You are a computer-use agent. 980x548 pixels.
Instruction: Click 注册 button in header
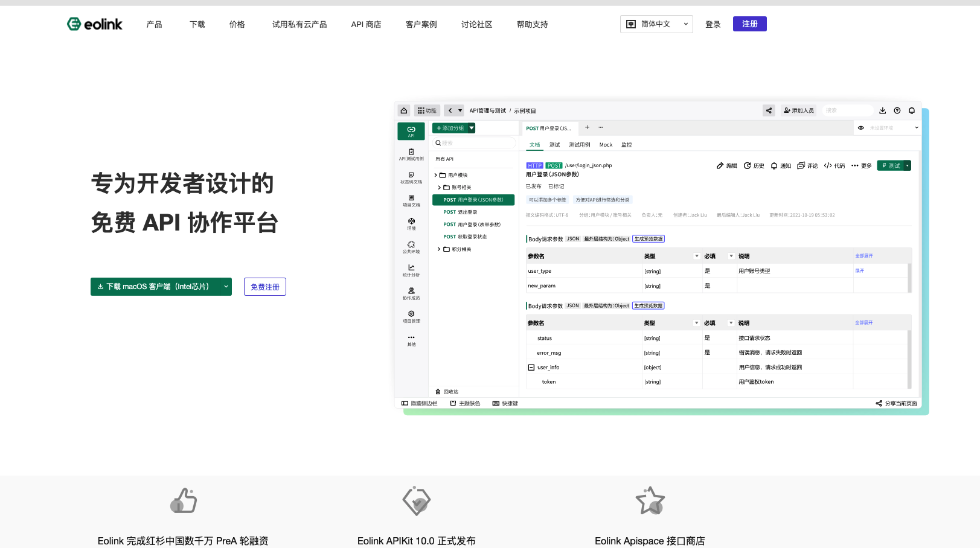click(x=750, y=24)
